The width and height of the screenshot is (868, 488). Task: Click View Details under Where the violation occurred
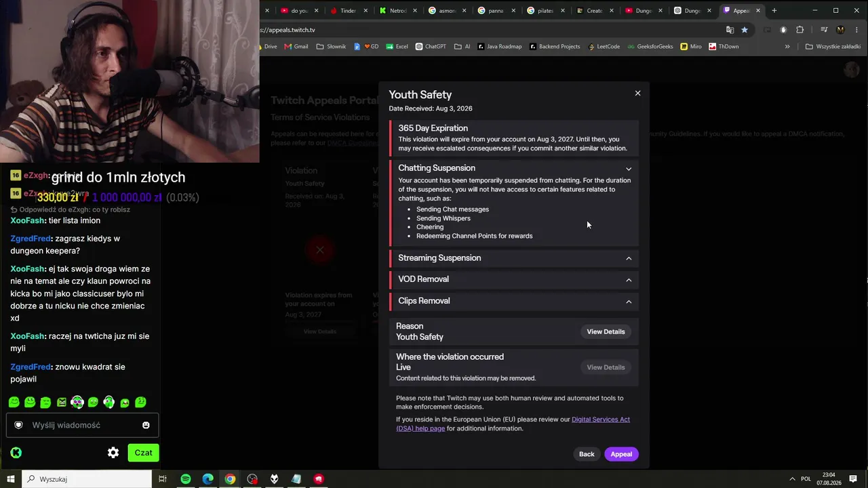pyautogui.click(x=606, y=367)
